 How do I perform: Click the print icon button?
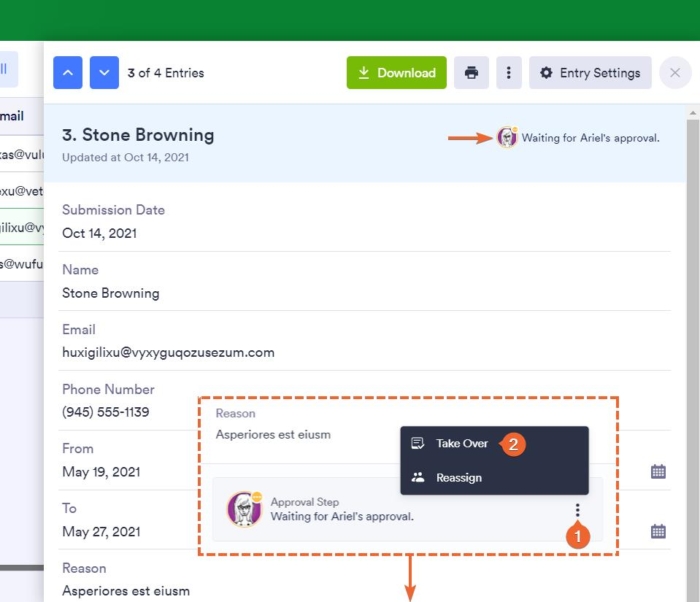click(x=471, y=73)
